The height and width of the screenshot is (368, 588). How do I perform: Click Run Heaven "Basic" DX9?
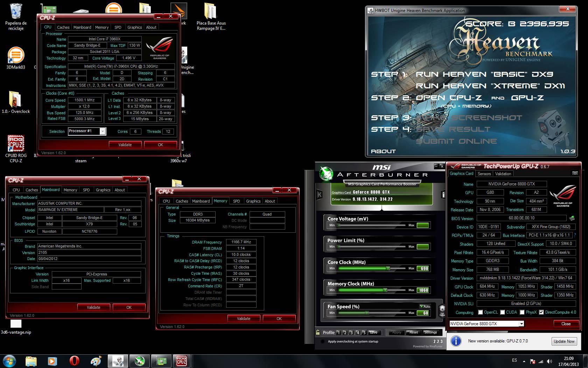click(x=484, y=74)
